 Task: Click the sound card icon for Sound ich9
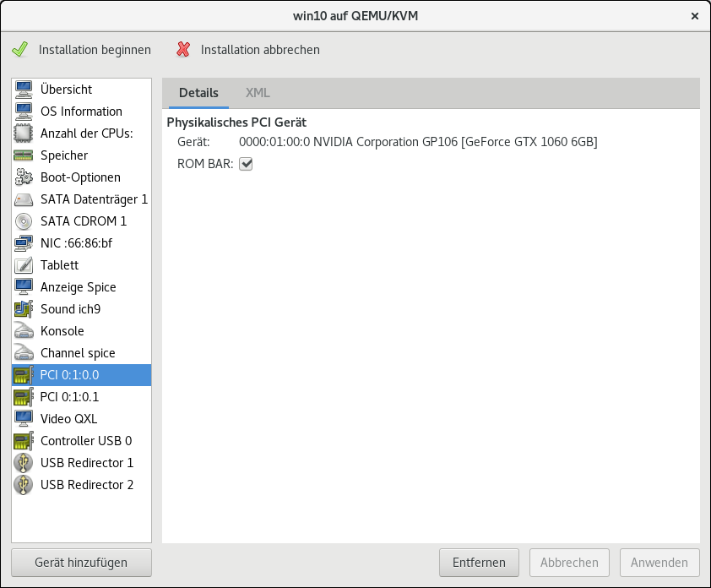24,309
